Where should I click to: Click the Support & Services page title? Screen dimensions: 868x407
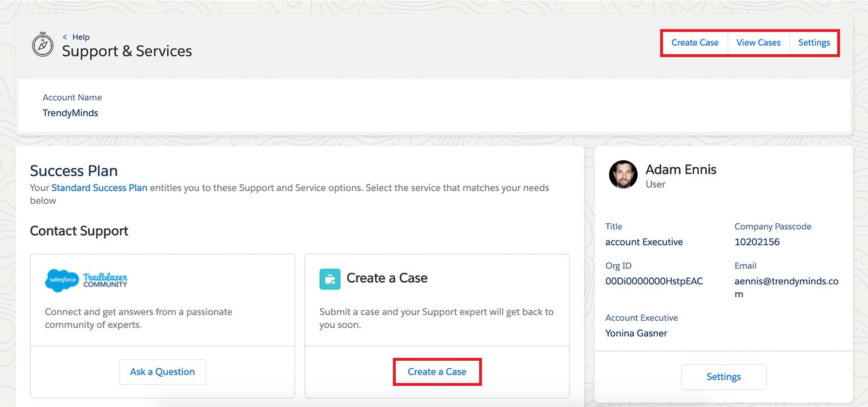click(x=127, y=51)
